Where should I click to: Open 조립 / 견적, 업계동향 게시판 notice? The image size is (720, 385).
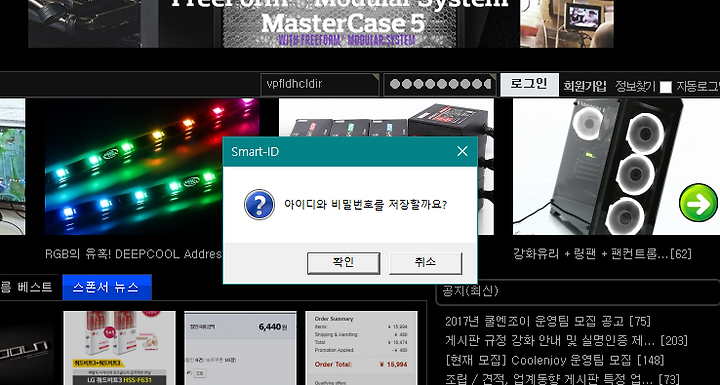(562, 379)
